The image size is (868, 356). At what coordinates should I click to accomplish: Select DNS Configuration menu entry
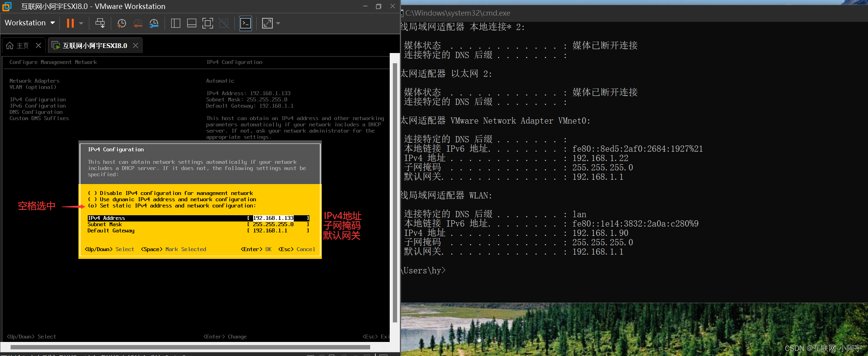click(x=36, y=112)
